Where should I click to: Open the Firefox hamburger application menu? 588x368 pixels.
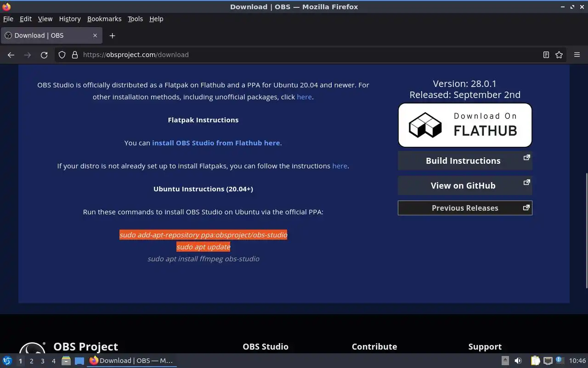pos(577,55)
